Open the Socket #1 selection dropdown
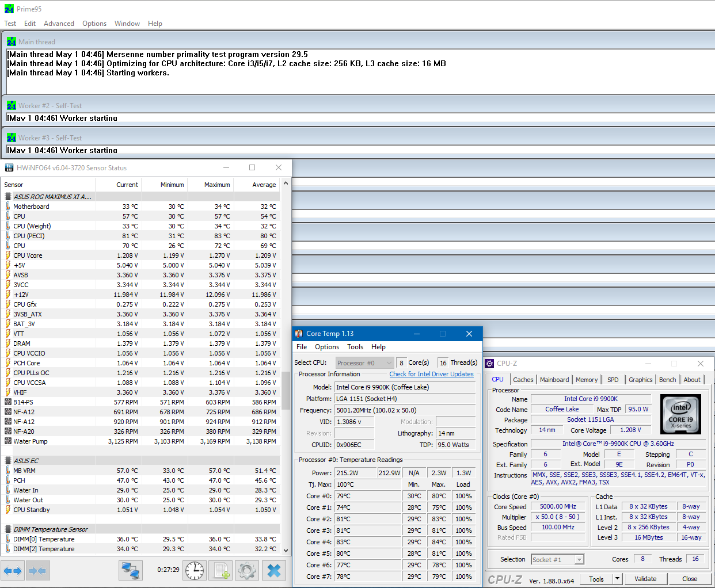 [557, 559]
